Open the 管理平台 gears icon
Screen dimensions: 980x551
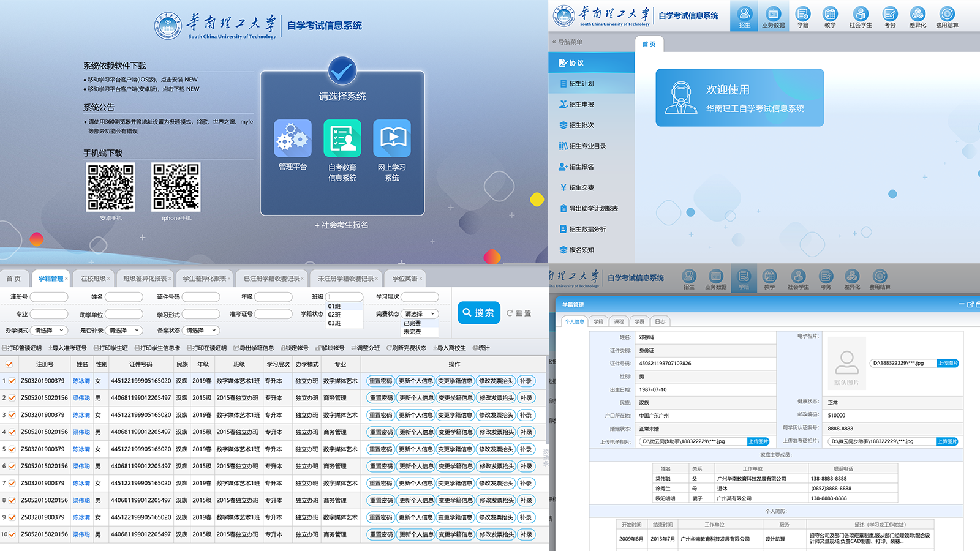293,138
